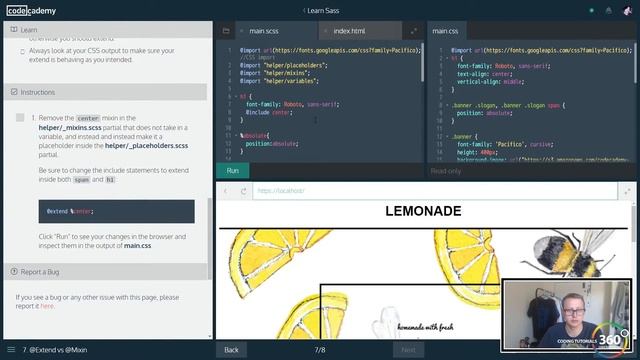This screenshot has width=640, height=360.
Task: Click the 'helper/placeholders' import line
Action: pyautogui.click(x=284, y=65)
